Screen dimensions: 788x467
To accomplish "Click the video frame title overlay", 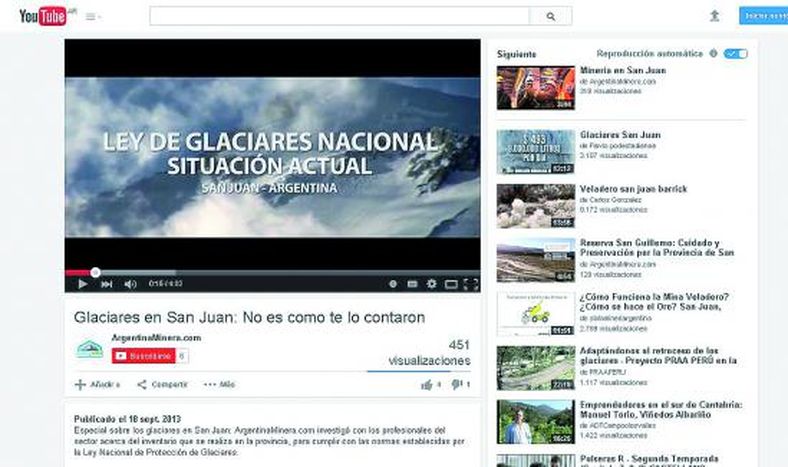I will pos(270,162).
